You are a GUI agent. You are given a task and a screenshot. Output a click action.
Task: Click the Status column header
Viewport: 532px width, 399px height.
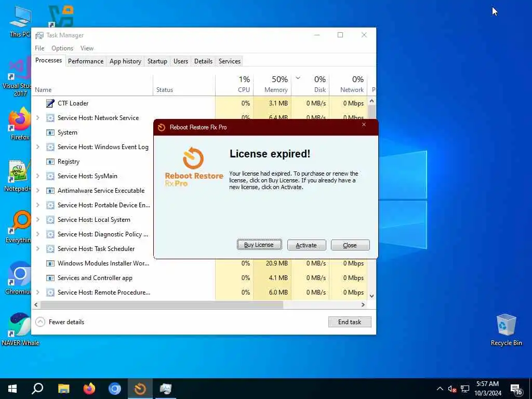coord(184,85)
